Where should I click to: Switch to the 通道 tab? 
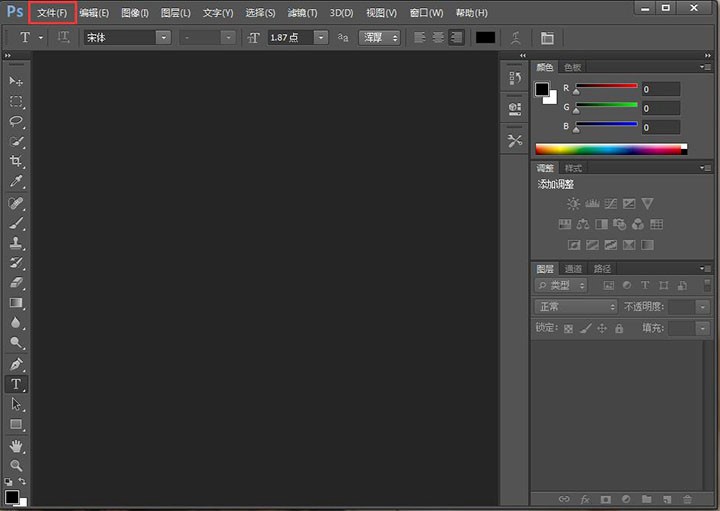573,269
